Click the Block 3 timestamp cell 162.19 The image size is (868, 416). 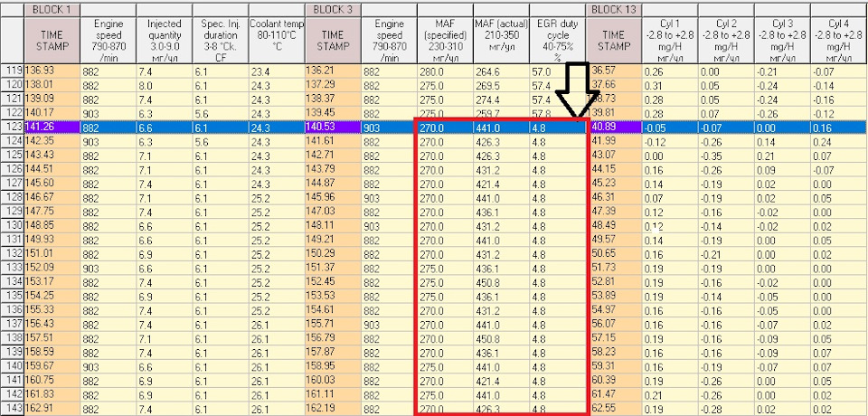(333, 410)
